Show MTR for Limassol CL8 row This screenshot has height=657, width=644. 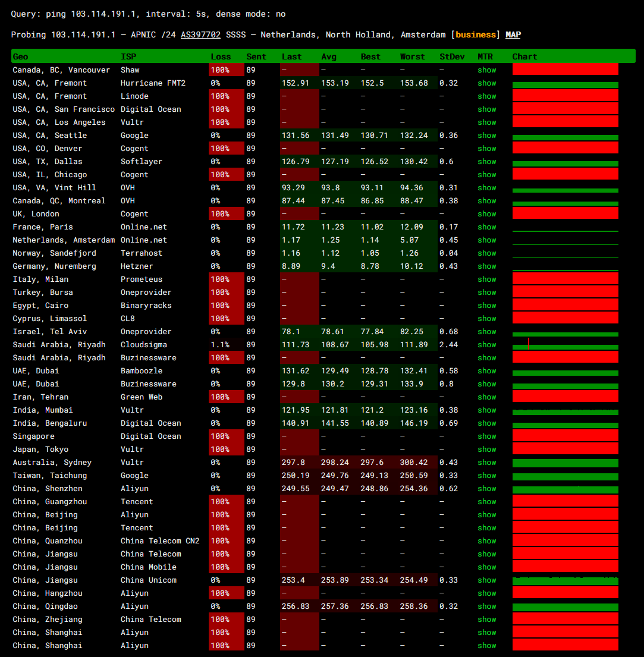[486, 319]
